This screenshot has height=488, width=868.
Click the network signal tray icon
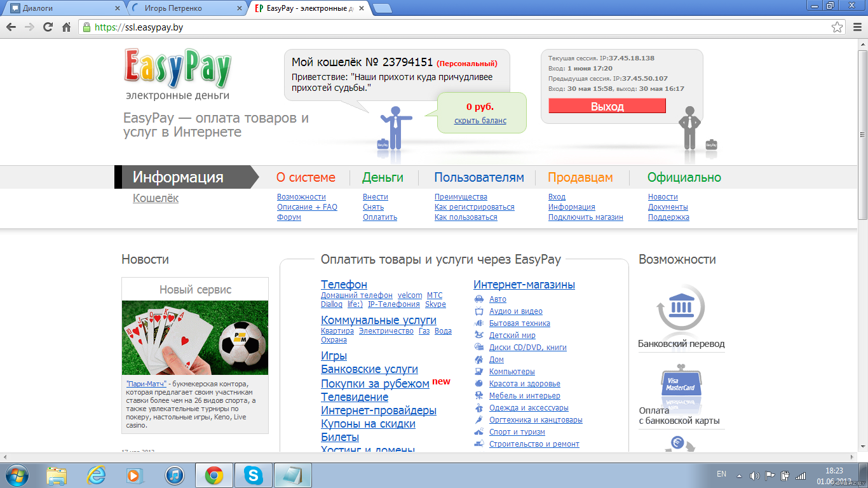tap(801, 475)
